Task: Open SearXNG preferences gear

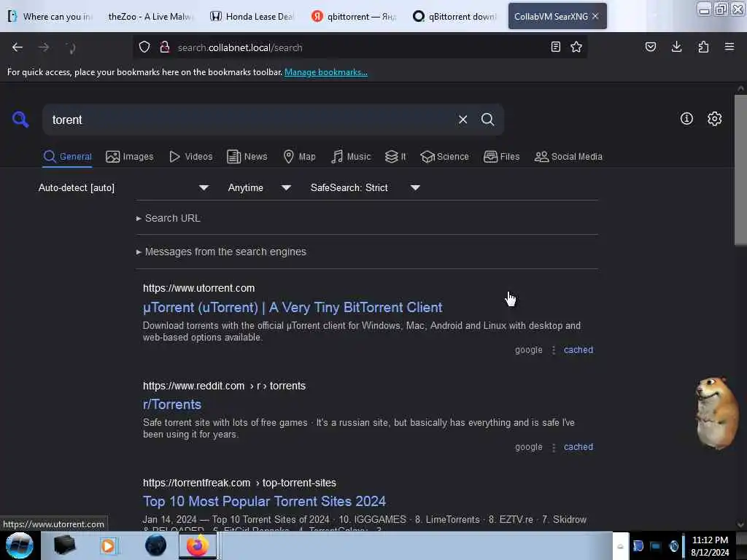Action: click(714, 119)
